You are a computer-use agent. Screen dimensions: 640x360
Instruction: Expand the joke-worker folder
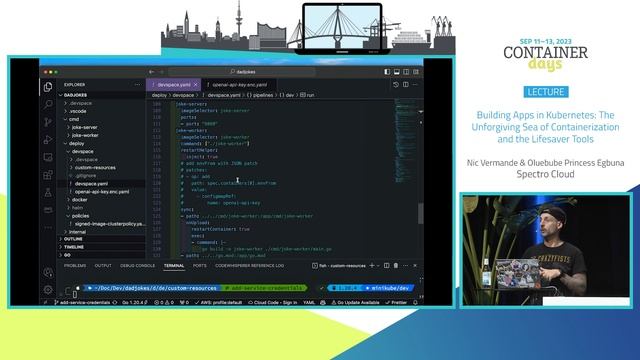point(101,135)
